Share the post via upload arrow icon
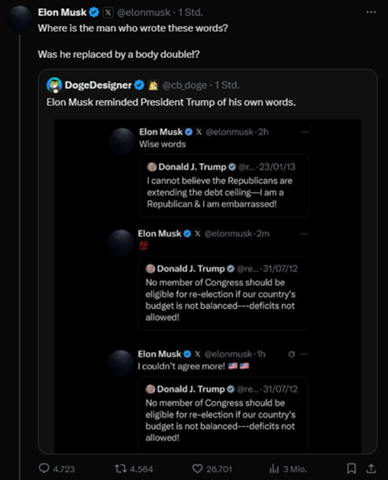This screenshot has height=480, width=388. [371, 469]
